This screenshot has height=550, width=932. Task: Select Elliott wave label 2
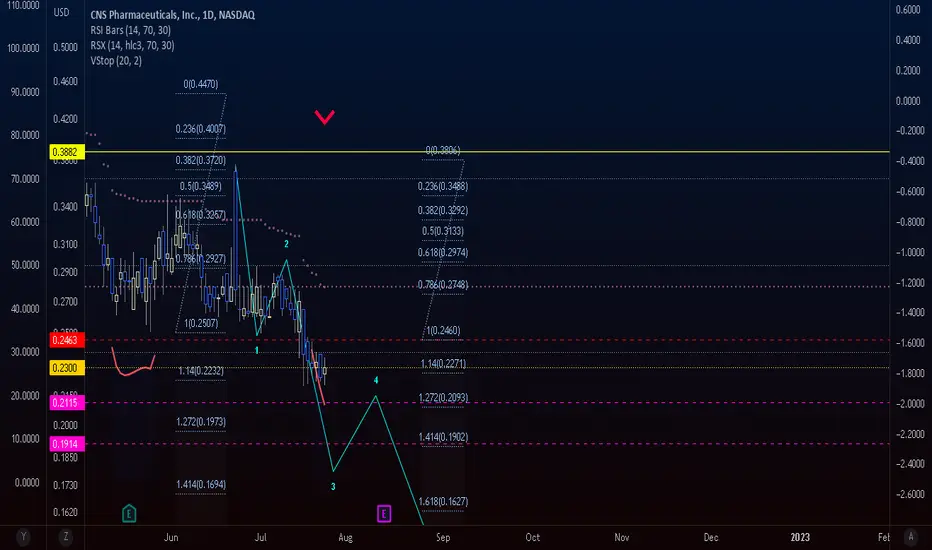286,244
